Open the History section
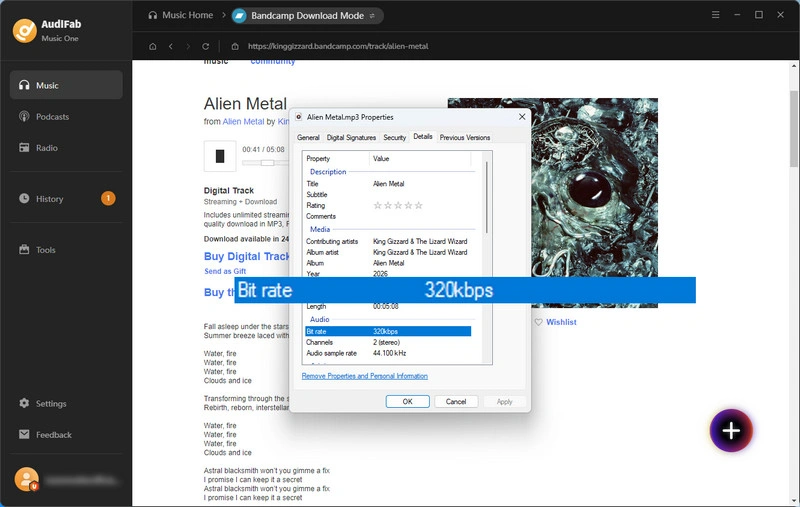800x507 pixels. 66,198
